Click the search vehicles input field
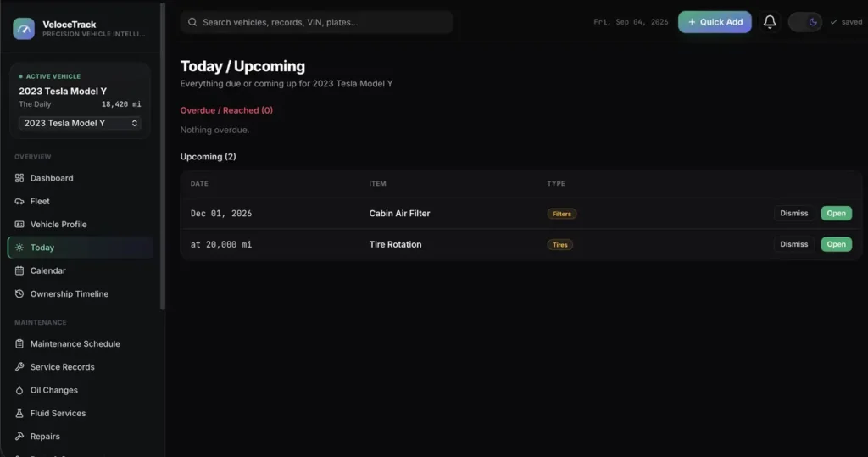This screenshot has width=868, height=457. (x=317, y=22)
